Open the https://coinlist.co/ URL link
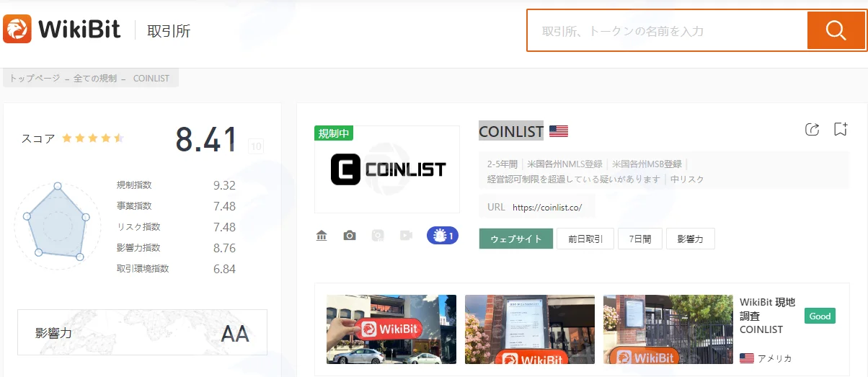 coord(547,208)
